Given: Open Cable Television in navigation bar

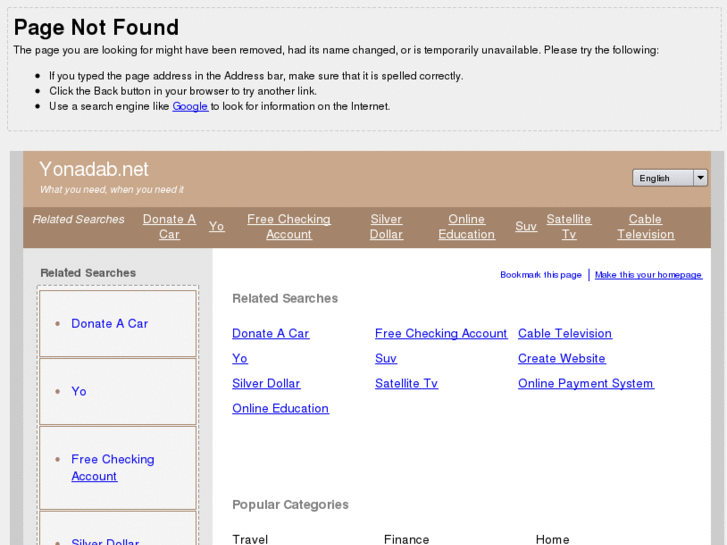Looking at the screenshot, I should 645,227.
